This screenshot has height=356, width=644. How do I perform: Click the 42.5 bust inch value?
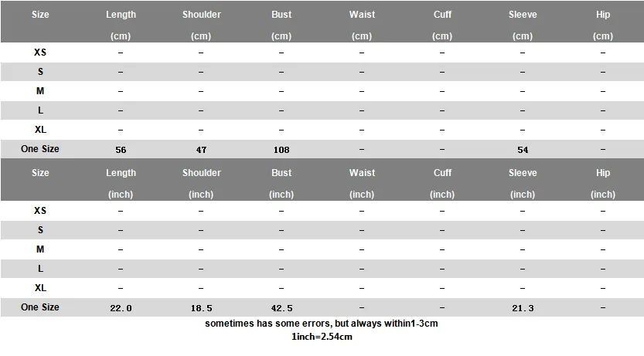point(281,308)
